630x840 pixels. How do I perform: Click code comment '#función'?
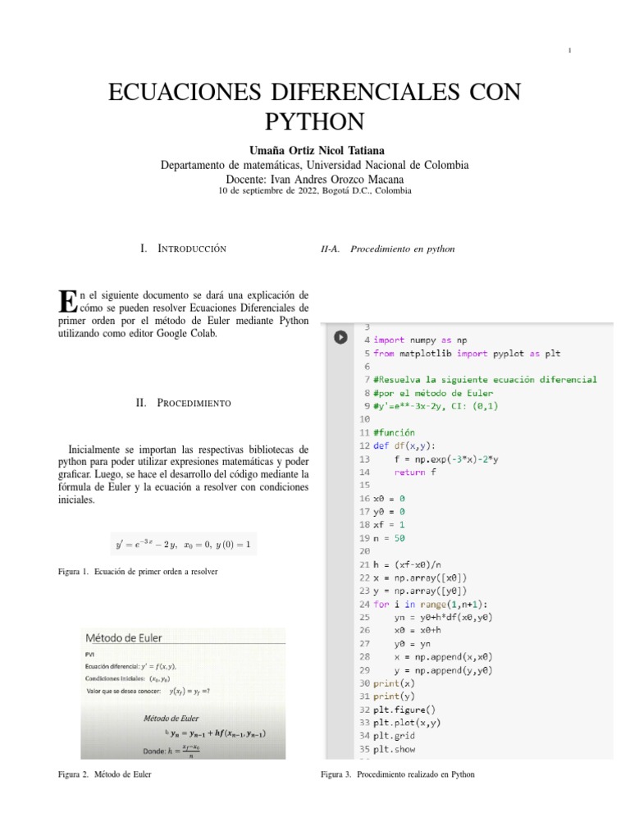(394, 433)
